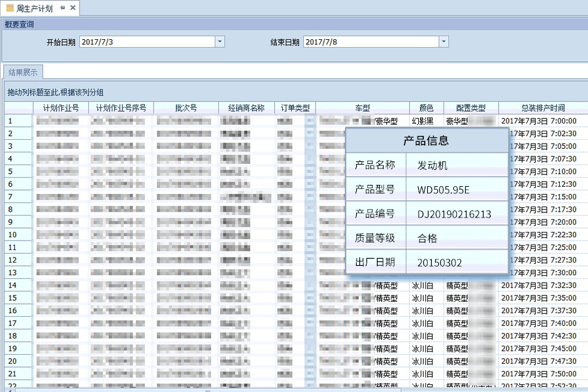Click the 发动机 product name value
This screenshot has width=588, height=392.
click(x=433, y=165)
